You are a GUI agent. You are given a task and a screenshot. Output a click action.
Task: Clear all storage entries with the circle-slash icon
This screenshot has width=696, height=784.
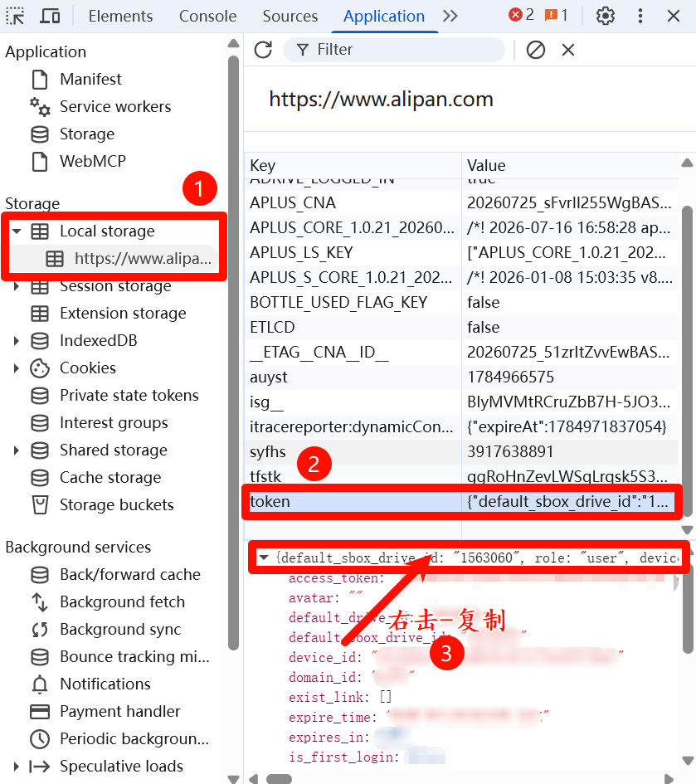point(536,50)
